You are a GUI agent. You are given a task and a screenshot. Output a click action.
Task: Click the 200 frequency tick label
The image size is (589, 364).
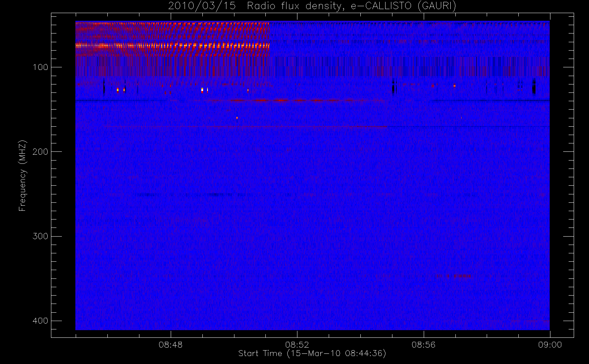(40, 152)
